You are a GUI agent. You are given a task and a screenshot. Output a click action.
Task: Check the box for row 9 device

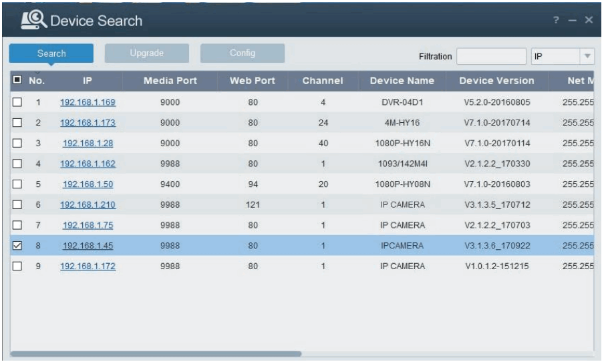pos(17,266)
